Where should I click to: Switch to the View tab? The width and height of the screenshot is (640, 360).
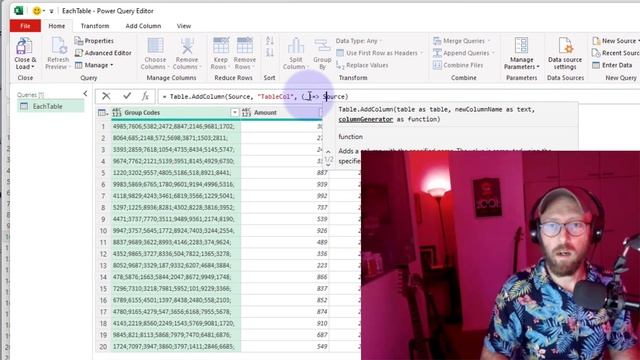(x=184, y=26)
